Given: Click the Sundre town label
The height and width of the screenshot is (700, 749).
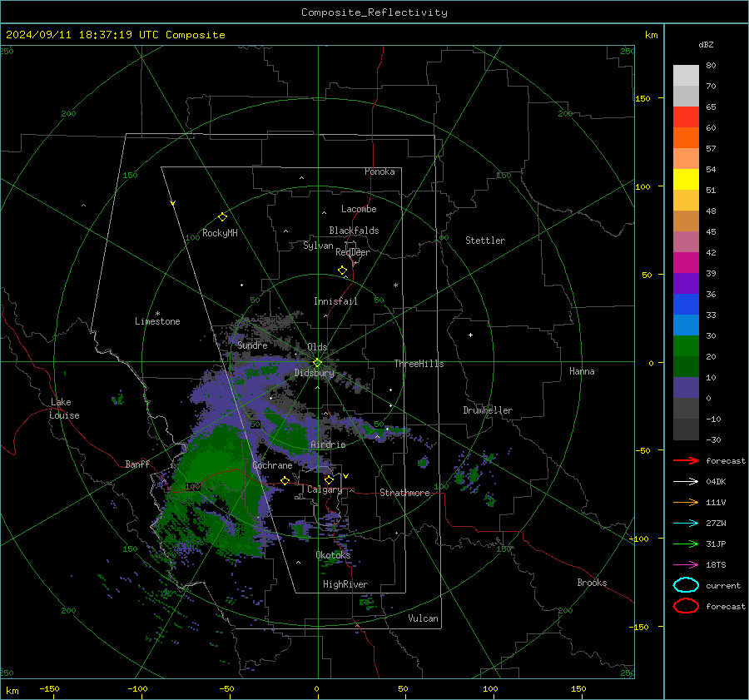Looking at the screenshot, I should pyautogui.click(x=252, y=345).
